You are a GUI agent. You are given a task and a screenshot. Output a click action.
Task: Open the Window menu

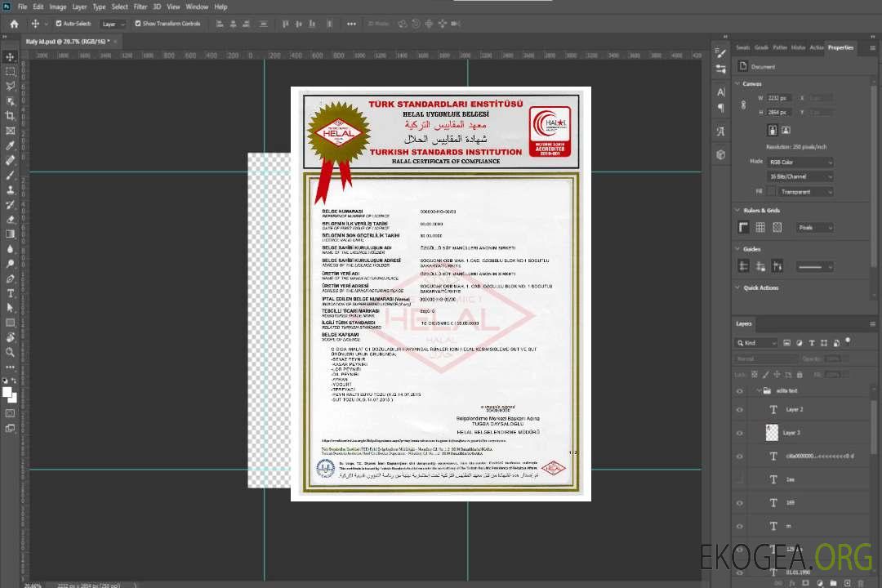tap(197, 7)
